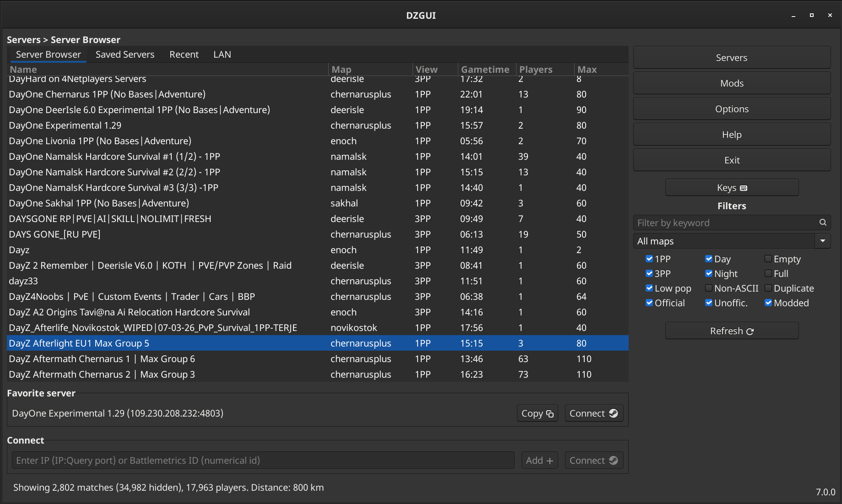The height and width of the screenshot is (504, 842).
Task: Select DayZ_Afterlife_Novikostok server row
Action: coord(318,328)
